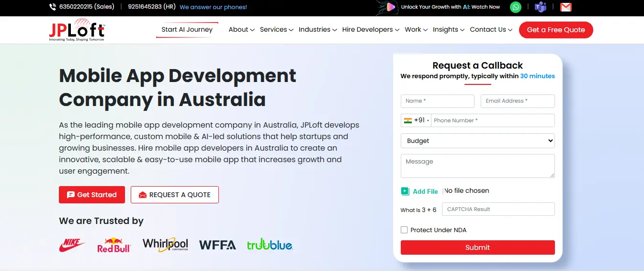Focus the Email Address field

pyautogui.click(x=518, y=101)
